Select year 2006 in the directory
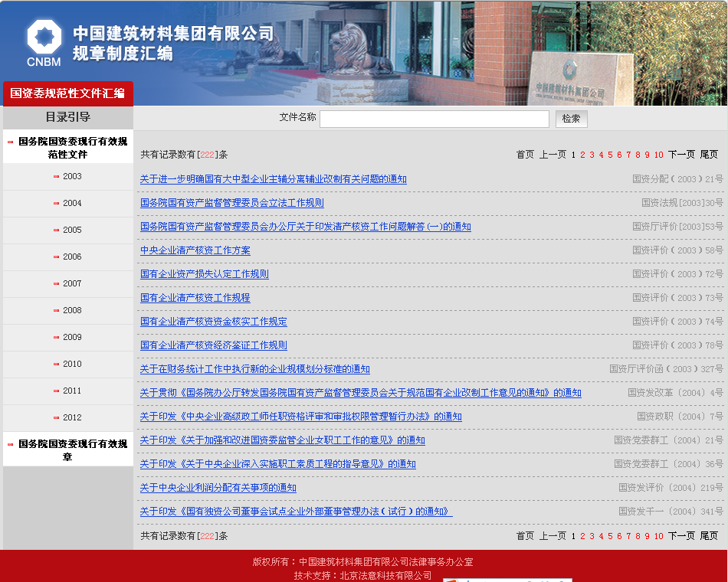The image size is (728, 582). [x=72, y=257]
